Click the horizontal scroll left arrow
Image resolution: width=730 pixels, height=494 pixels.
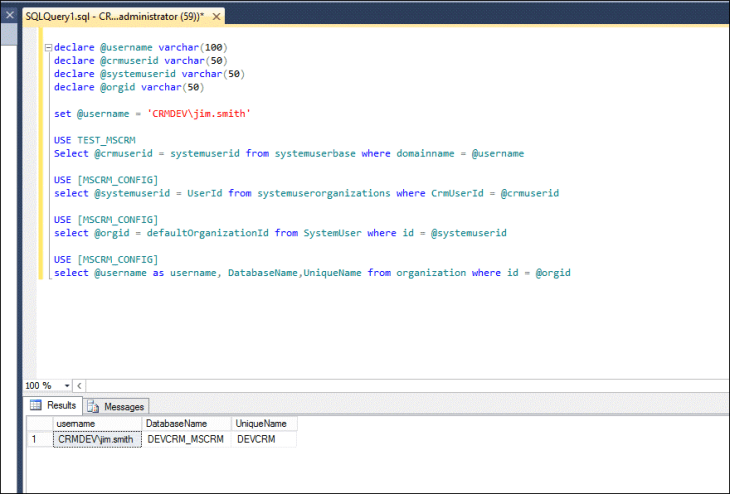tap(80, 385)
